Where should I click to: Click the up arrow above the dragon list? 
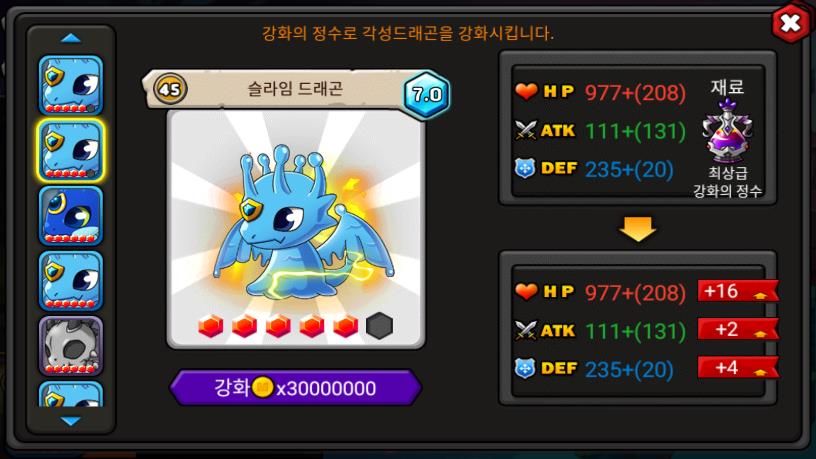tap(71, 38)
